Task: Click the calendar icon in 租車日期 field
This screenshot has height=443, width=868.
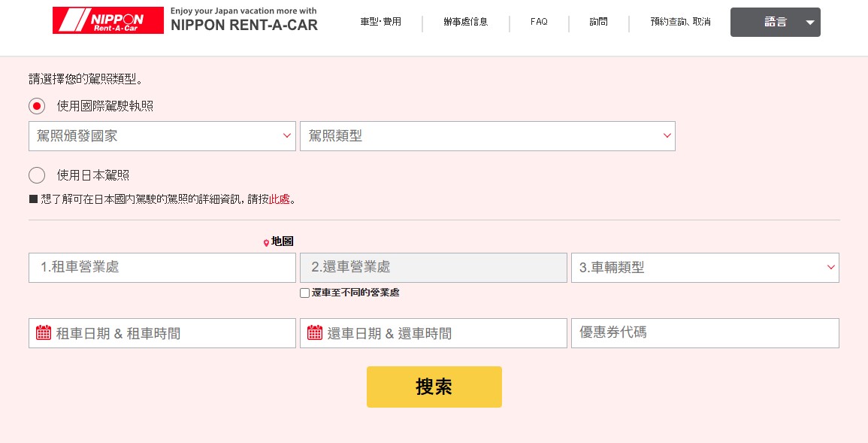Action: pos(43,332)
